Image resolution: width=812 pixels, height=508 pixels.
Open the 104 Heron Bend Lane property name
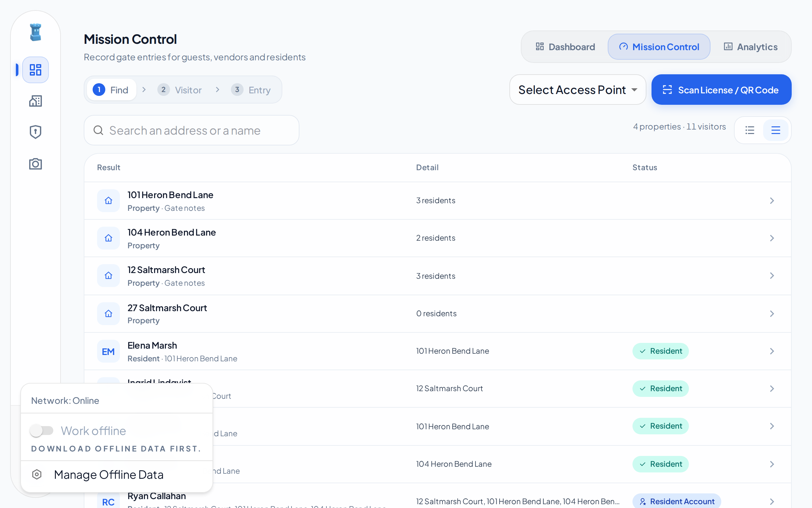pyautogui.click(x=172, y=232)
